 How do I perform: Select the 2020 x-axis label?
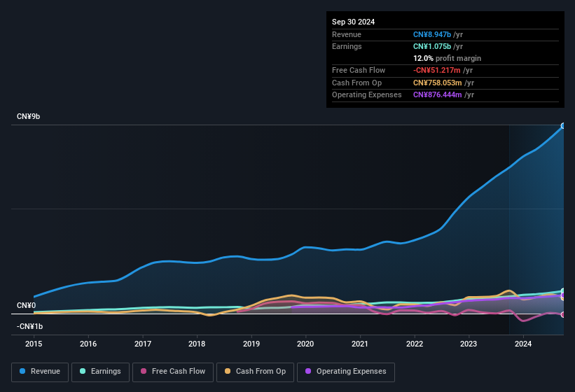(305, 344)
